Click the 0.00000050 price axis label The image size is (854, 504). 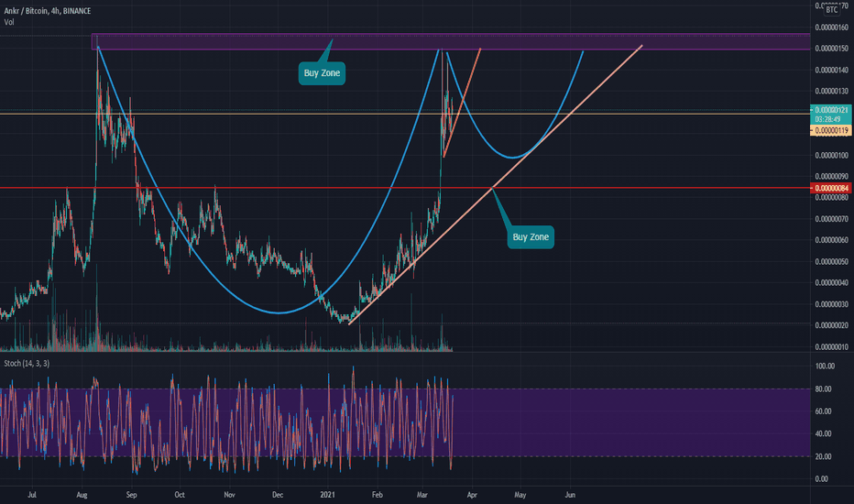[832, 261]
